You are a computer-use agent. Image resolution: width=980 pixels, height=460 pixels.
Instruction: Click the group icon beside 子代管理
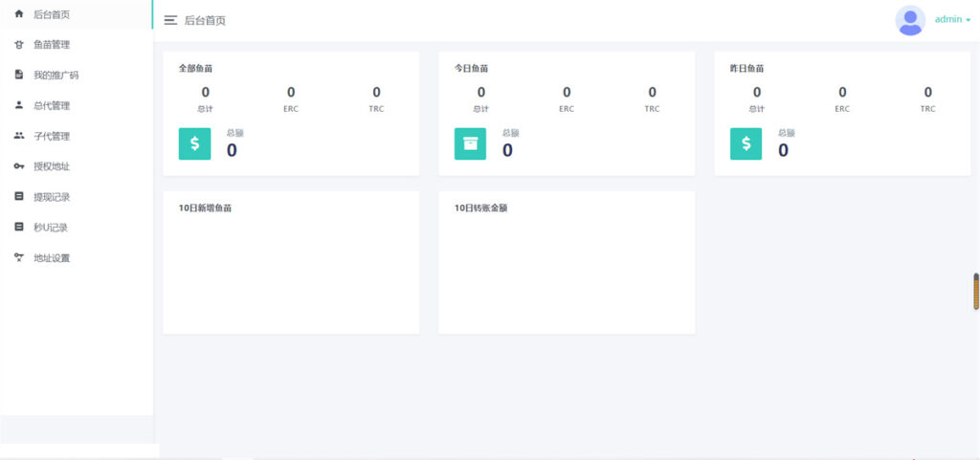tap(19, 136)
